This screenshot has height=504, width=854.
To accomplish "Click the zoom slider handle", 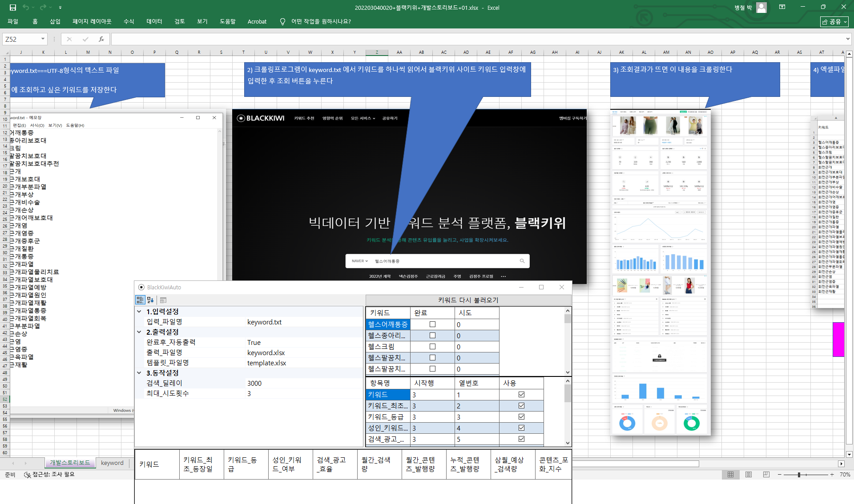I will (x=799, y=475).
